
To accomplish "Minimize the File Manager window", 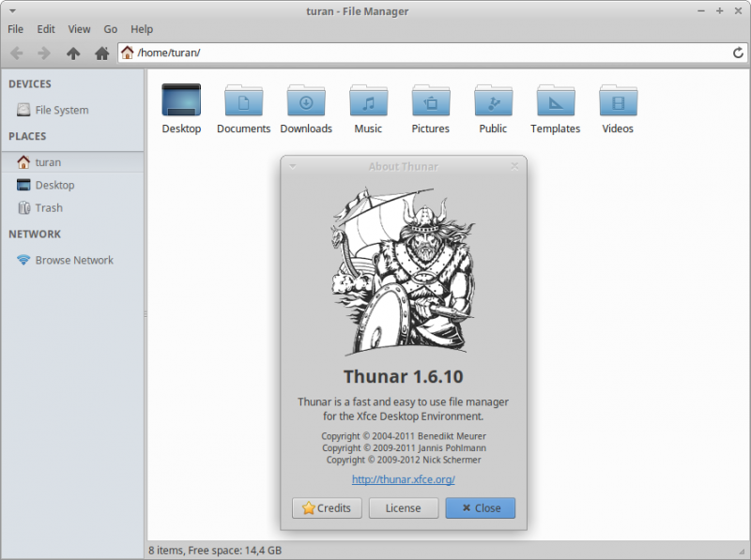I will pyautogui.click(x=701, y=10).
